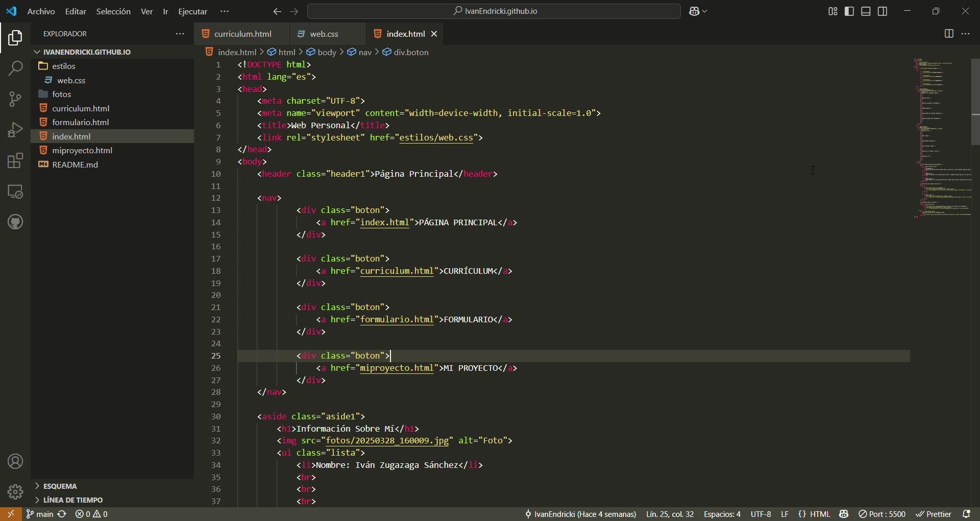
Task: Collapse the IVANENDRICKI.GITHUB.IO folder tree
Action: pos(87,52)
